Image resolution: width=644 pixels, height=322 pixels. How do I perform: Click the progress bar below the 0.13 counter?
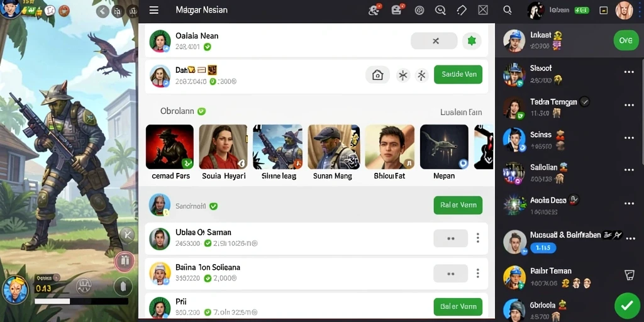point(81,301)
